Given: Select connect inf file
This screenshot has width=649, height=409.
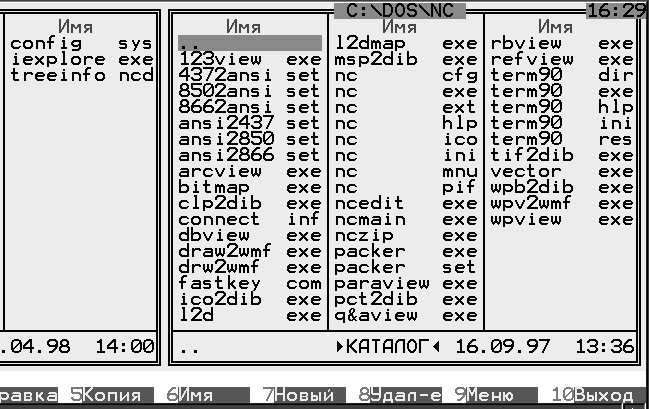Looking at the screenshot, I should [250, 219].
